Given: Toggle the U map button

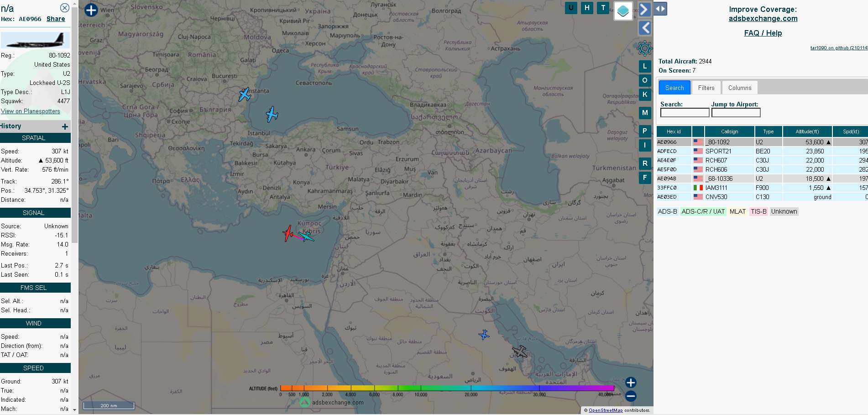Looking at the screenshot, I should (571, 8).
